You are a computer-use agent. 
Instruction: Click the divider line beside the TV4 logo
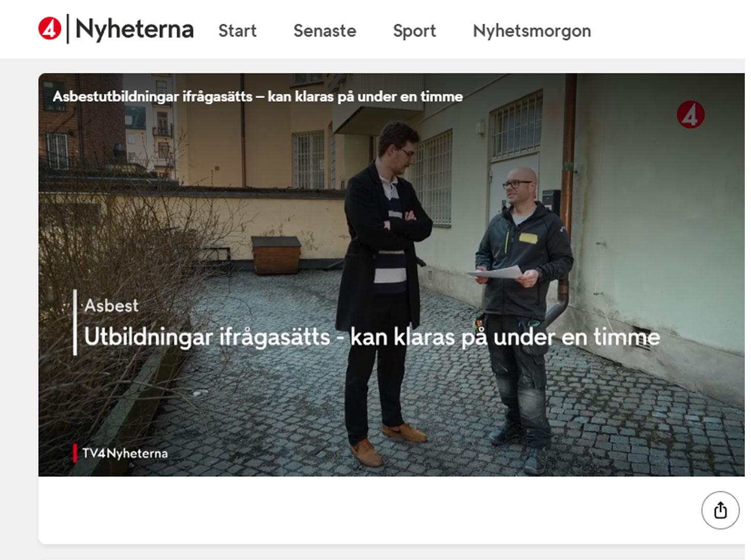68,29
